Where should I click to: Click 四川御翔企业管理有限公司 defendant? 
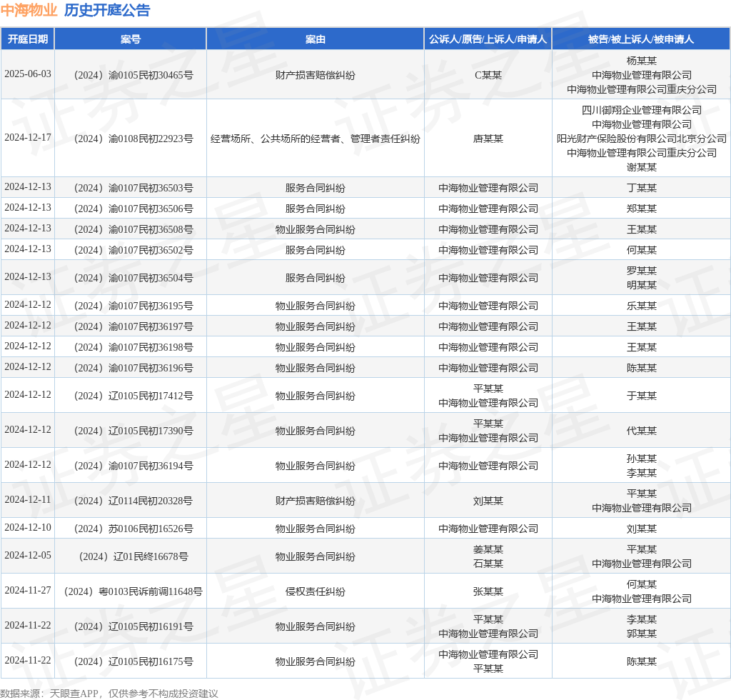point(642,110)
